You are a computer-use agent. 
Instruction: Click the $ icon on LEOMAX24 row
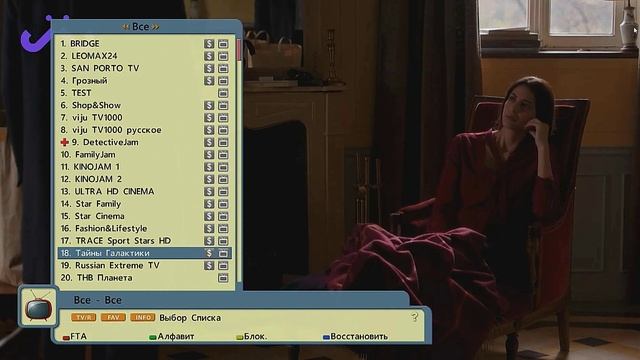(209, 56)
